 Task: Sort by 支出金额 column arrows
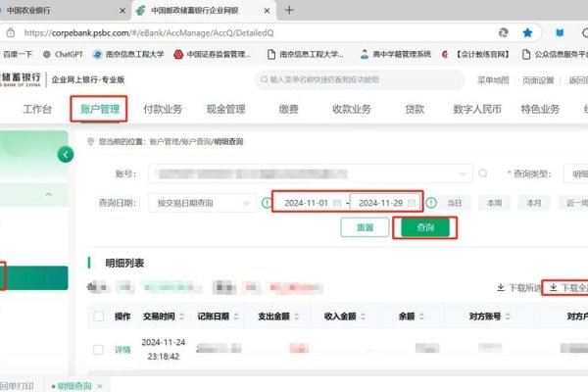[296, 317]
